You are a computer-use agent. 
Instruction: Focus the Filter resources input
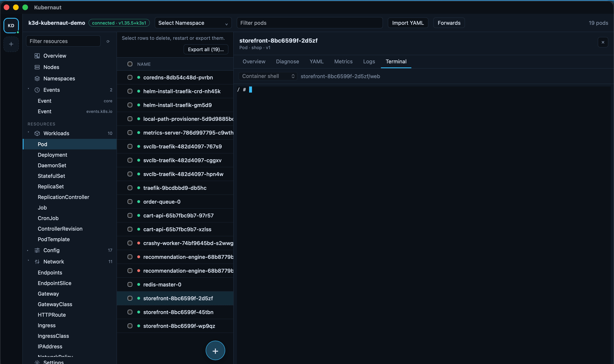coord(63,41)
